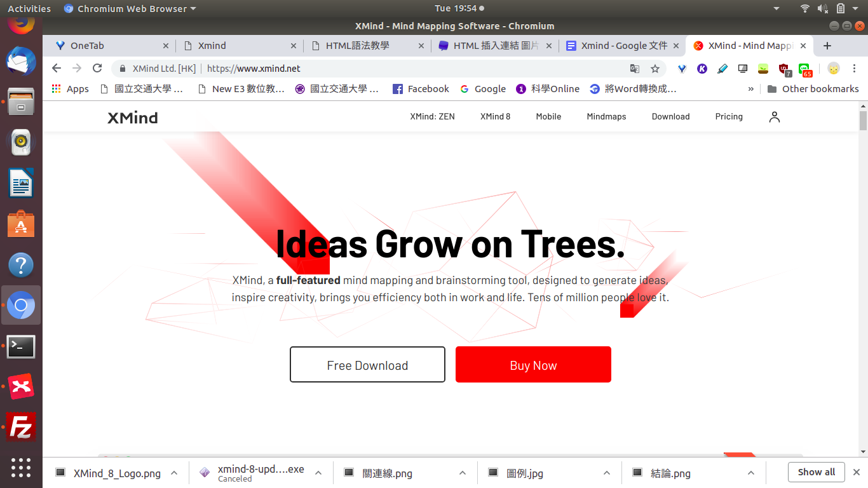Viewport: 868px width, 488px height.
Task: Reload the current page
Action: click(97, 68)
